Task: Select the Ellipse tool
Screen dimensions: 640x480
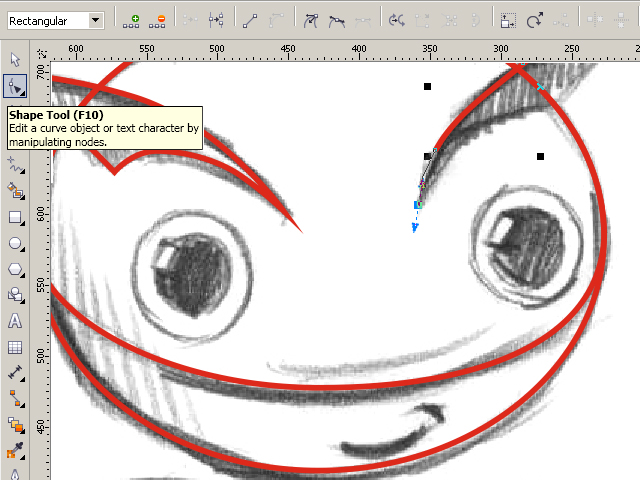Action: coord(15,243)
